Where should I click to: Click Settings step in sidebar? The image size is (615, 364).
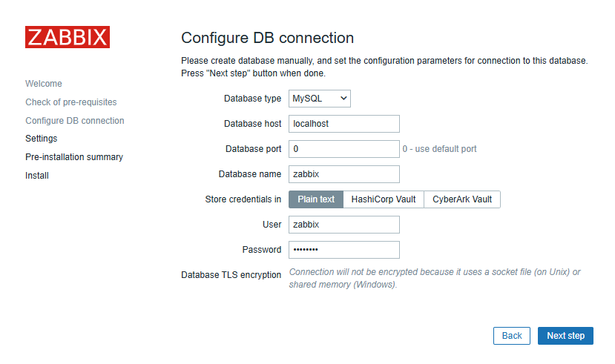(42, 139)
